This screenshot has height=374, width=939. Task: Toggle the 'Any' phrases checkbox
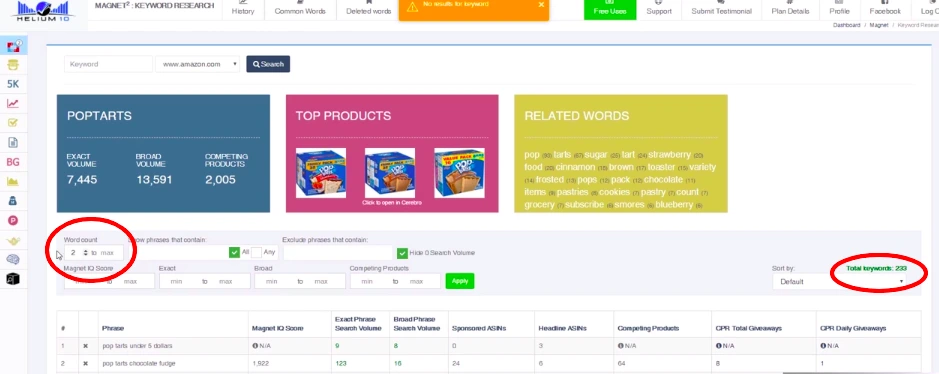pos(256,253)
